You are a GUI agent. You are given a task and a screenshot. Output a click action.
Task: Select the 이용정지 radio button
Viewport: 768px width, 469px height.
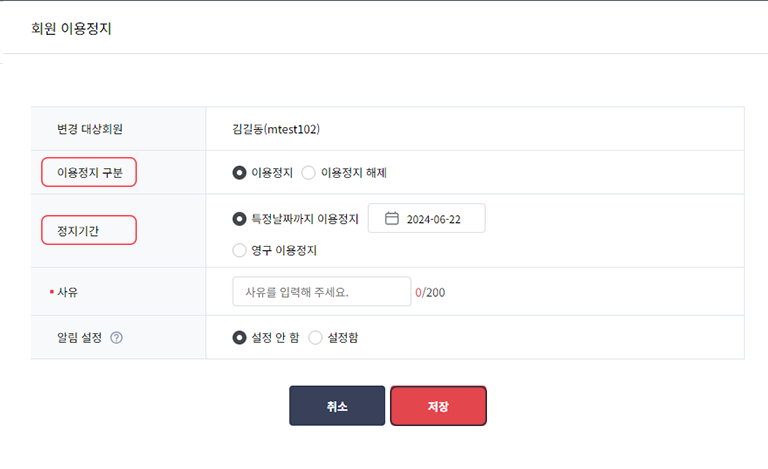(239, 173)
